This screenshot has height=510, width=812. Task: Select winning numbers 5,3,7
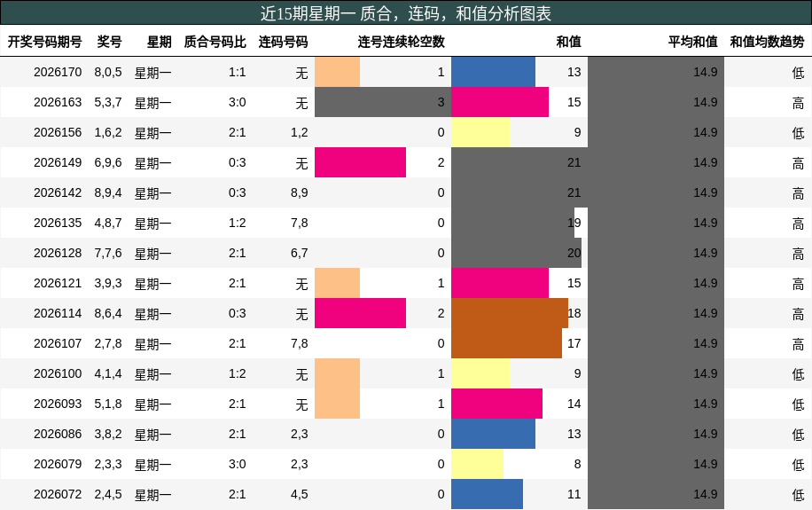(108, 102)
